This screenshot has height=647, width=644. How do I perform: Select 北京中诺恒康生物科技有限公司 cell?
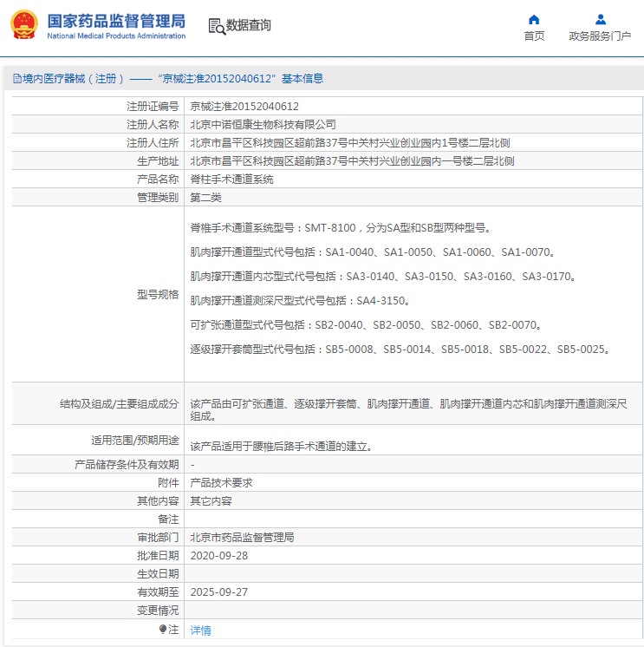[263, 125]
